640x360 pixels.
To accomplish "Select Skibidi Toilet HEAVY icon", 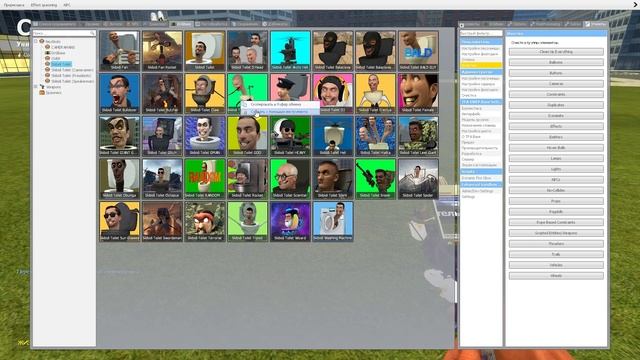I will 290,136.
